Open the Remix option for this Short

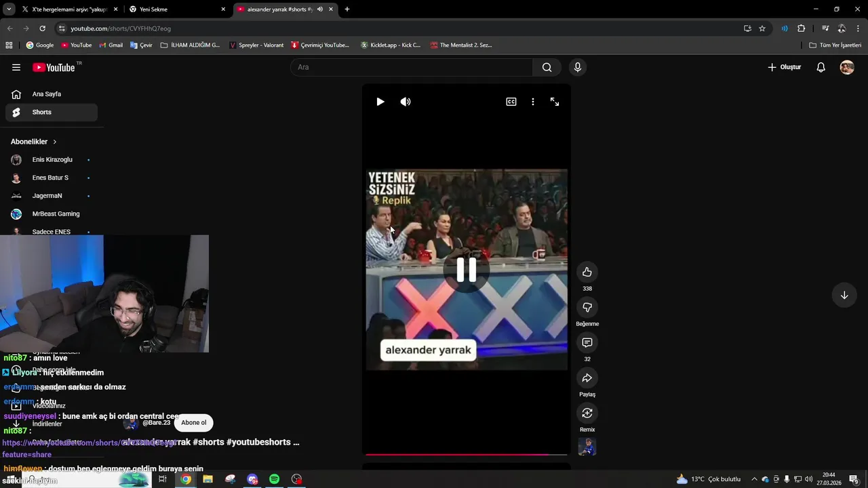click(587, 413)
